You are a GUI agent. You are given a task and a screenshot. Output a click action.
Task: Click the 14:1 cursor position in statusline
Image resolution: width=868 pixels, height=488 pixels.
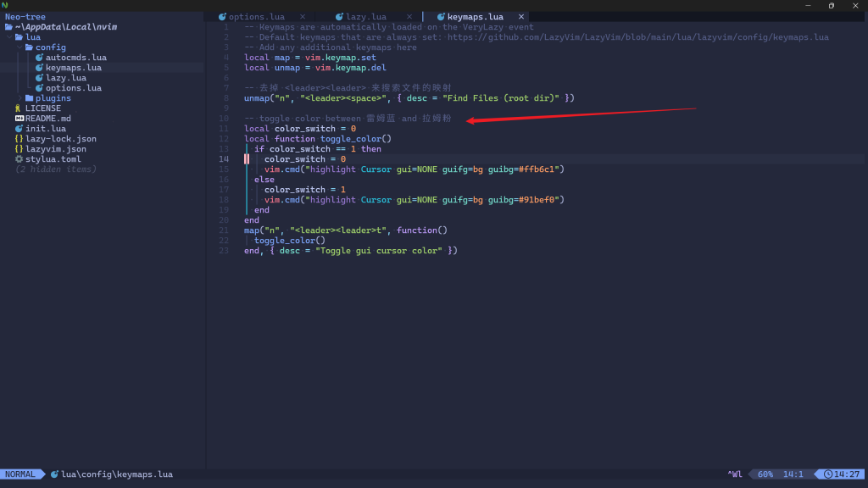[793, 474]
